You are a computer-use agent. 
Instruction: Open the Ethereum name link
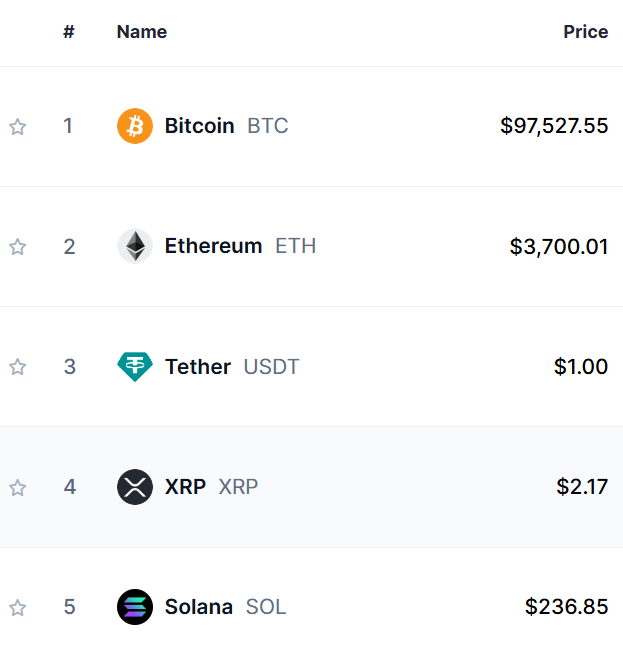point(213,246)
